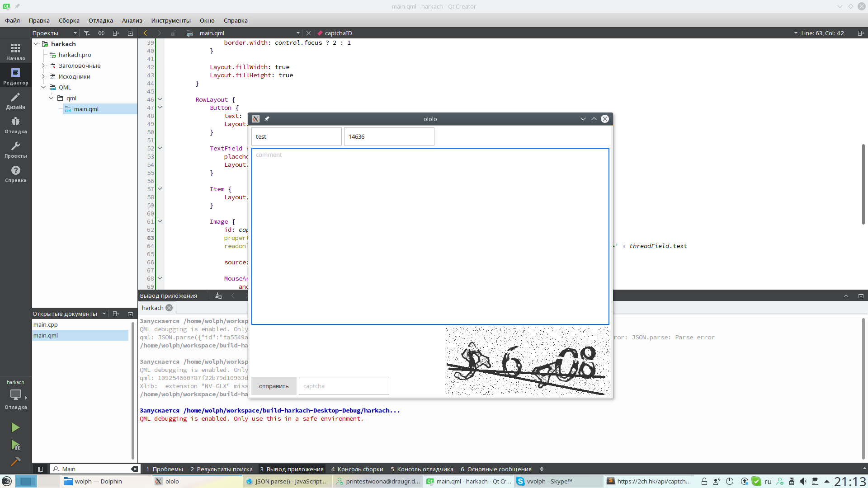The image size is (868, 488).
Task: Open the Анализ menu
Action: [132, 20]
